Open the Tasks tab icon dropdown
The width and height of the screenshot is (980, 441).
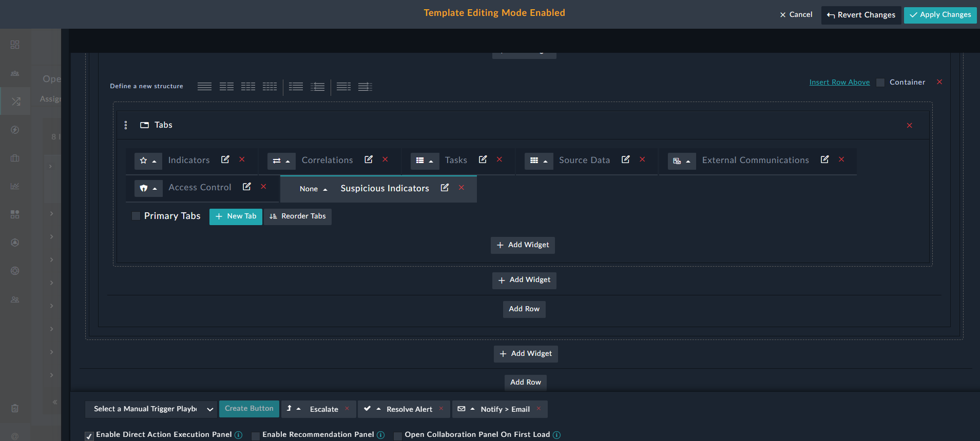425,161
